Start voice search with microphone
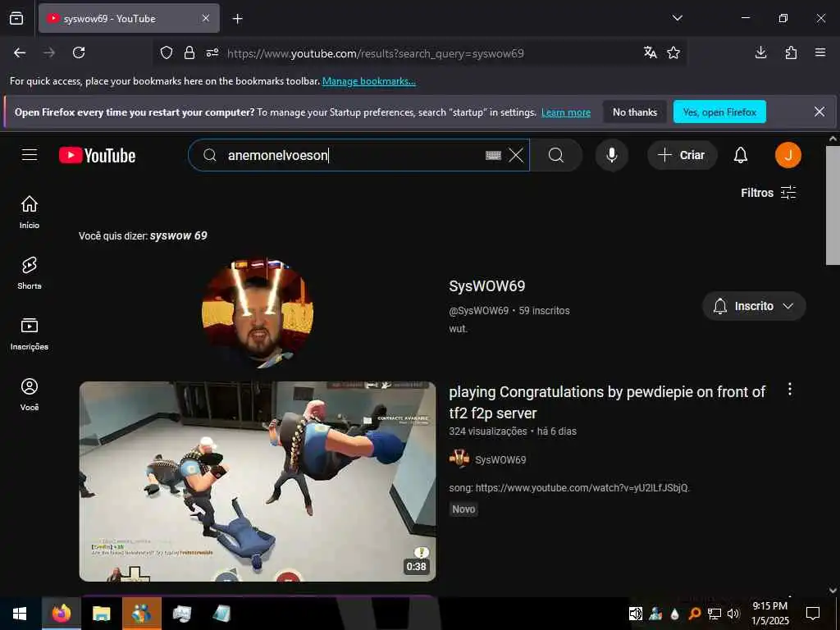 click(x=611, y=155)
